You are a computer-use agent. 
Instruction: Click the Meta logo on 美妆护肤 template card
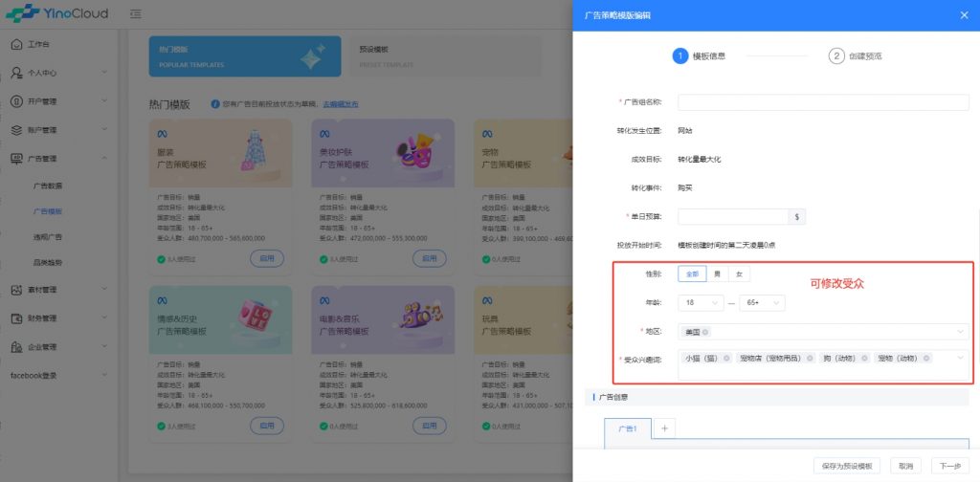325,134
